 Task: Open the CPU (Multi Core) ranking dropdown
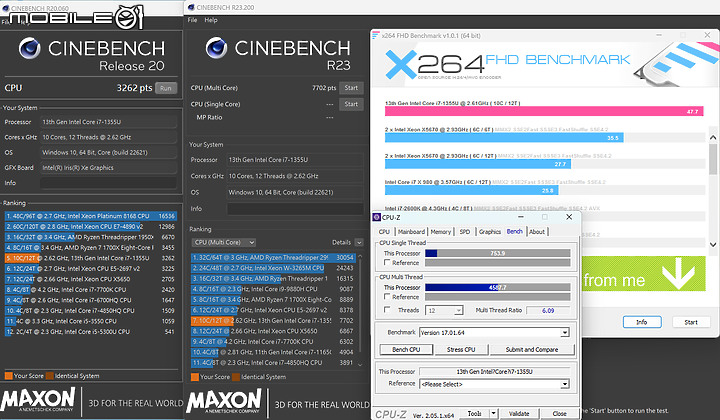click(224, 242)
